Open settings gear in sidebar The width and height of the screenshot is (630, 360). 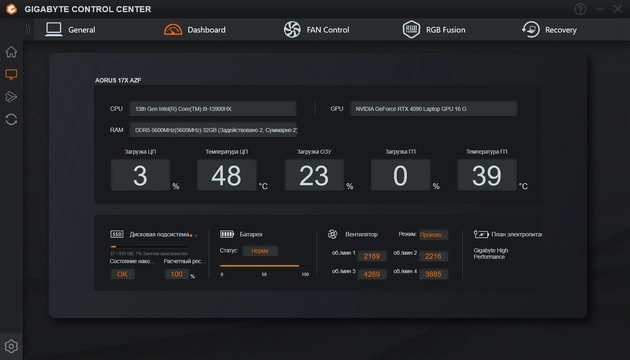(11, 346)
